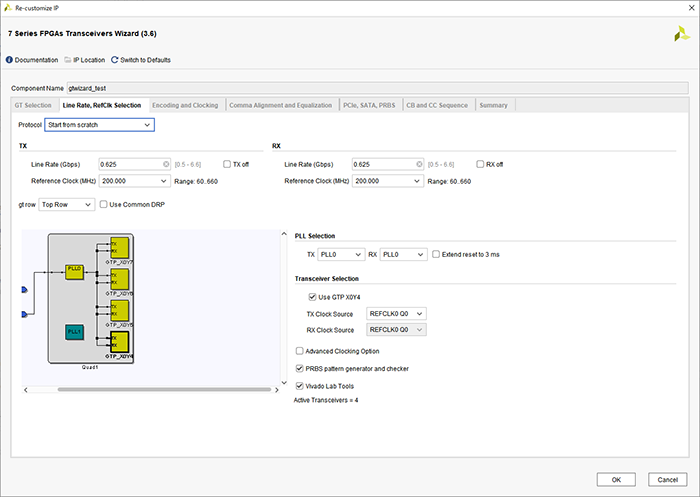Clear the RX Line Rate field icon
The height and width of the screenshot is (497, 700).
coord(419,164)
